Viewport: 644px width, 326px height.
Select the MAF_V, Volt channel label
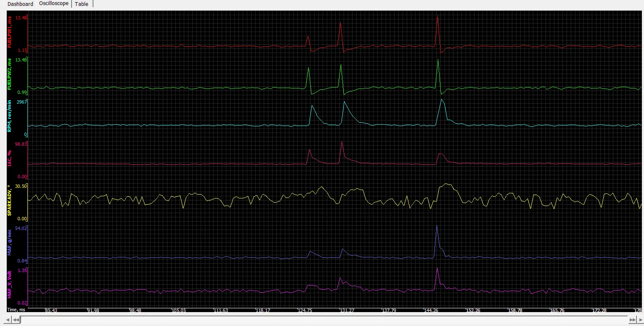click(x=10, y=284)
